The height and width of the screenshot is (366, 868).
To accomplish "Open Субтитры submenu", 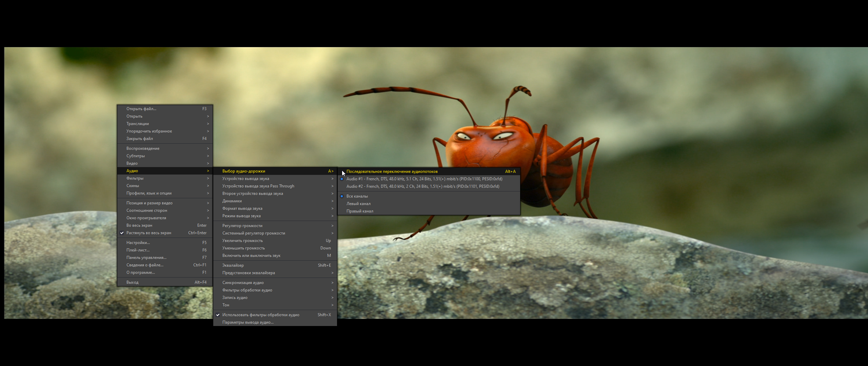I will pyautogui.click(x=135, y=156).
